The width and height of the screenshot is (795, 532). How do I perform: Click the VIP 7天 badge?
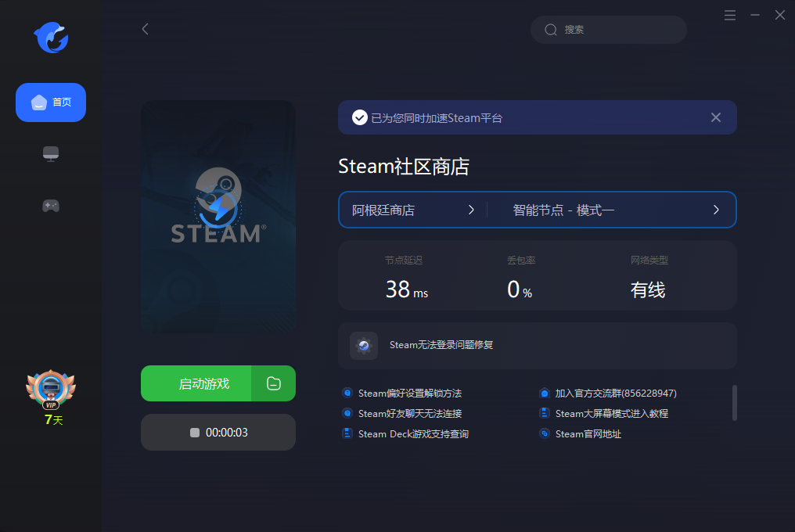[51, 397]
